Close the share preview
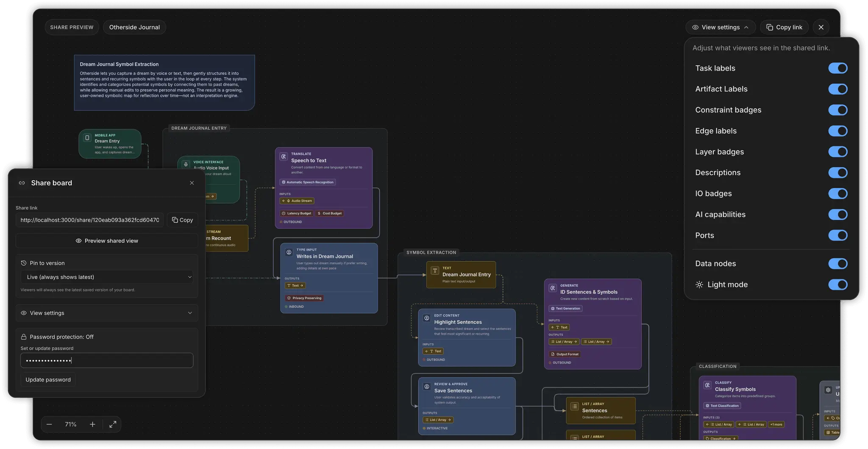This screenshot has height=449, width=868. pos(821,27)
